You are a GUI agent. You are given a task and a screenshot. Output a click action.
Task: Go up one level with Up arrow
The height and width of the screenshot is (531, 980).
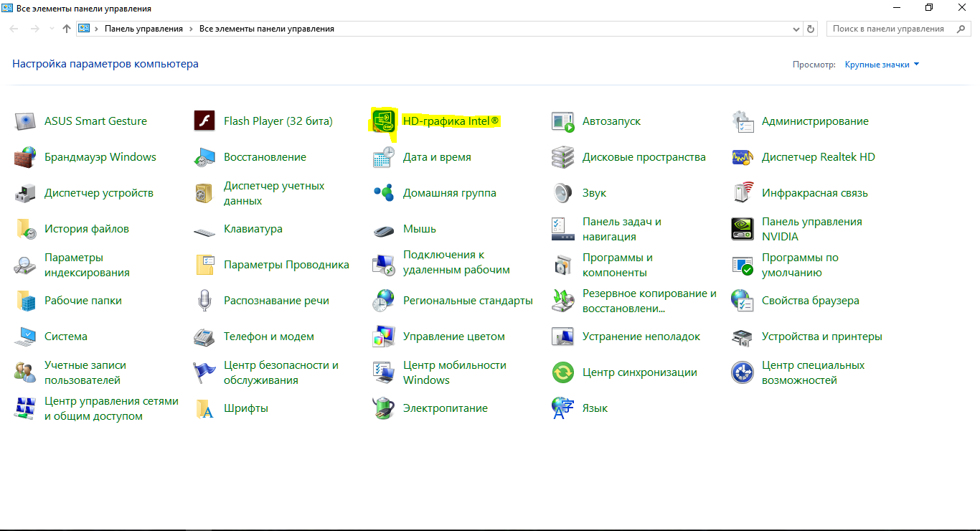pyautogui.click(x=67, y=29)
